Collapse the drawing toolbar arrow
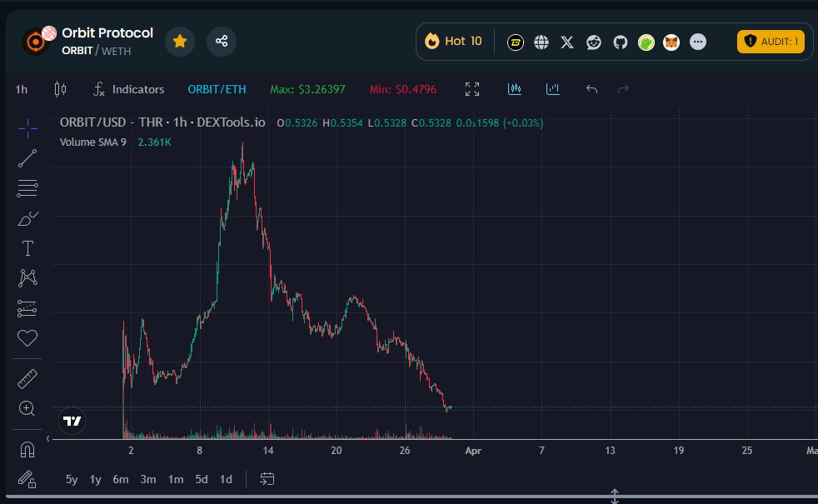Image resolution: width=818 pixels, height=504 pixels. pos(48,439)
